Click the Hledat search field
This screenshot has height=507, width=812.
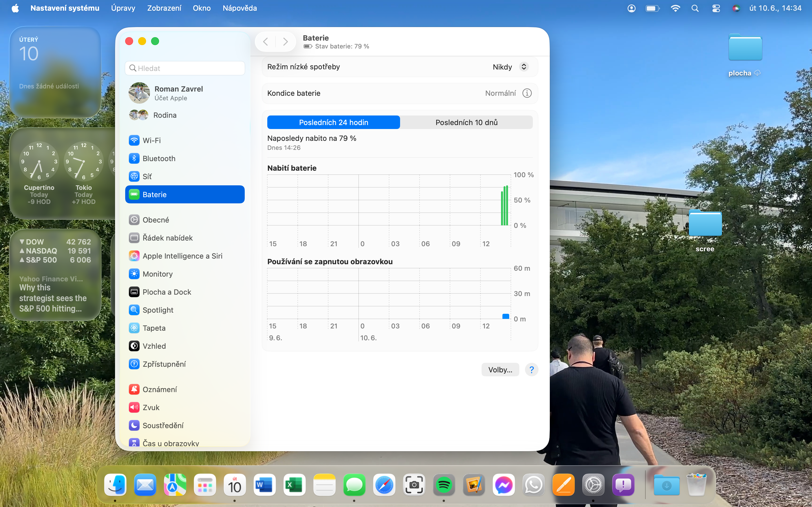tap(185, 68)
